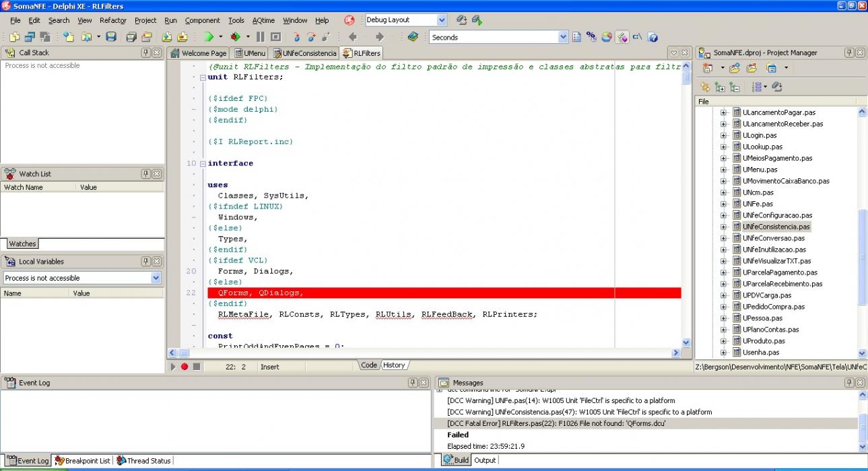Expand UProduto.pas tree node
868x471 pixels.
(723, 341)
